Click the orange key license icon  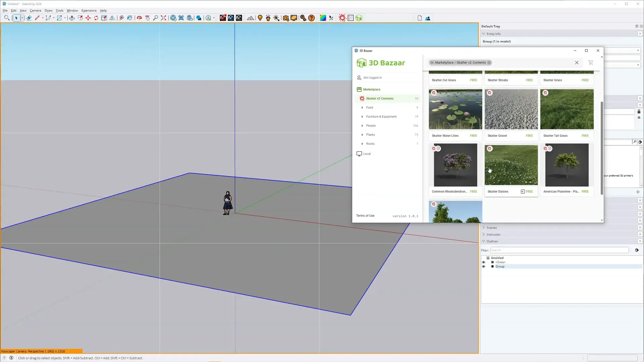point(303,18)
